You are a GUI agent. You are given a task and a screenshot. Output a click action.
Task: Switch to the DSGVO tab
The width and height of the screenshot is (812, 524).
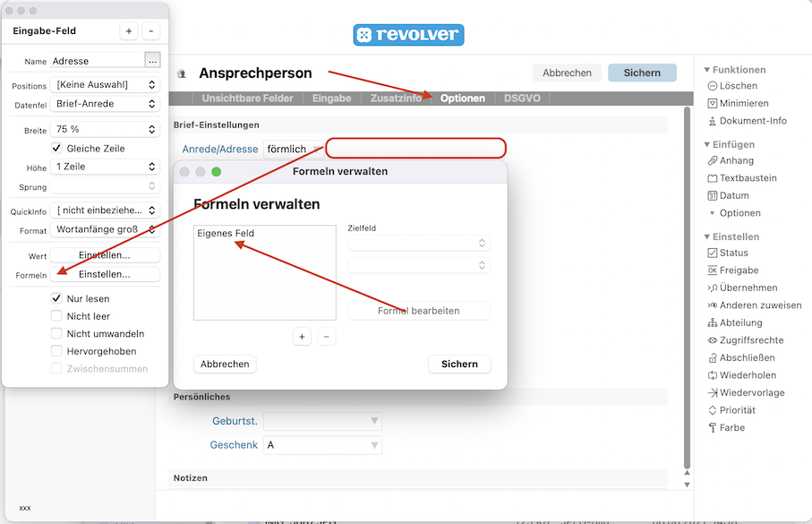(522, 99)
